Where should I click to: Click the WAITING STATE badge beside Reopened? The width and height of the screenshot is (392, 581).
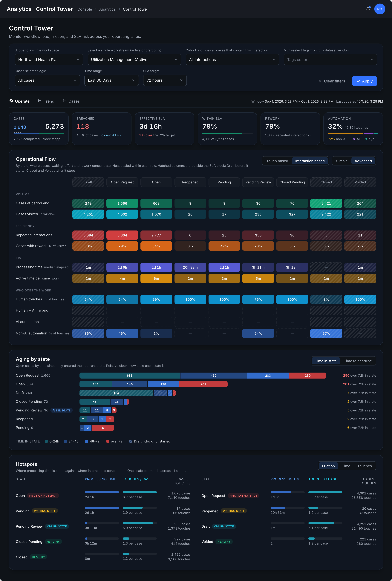coord(234,511)
